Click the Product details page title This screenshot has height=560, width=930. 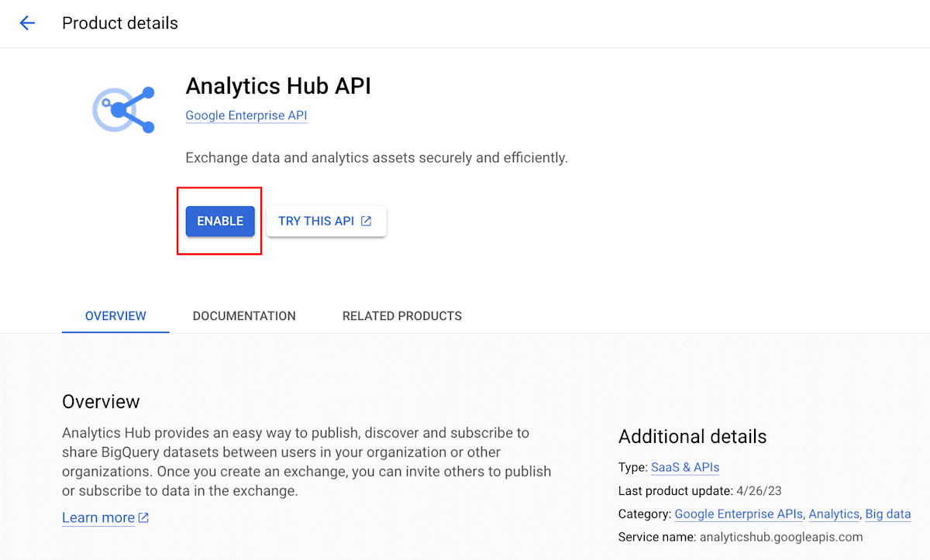[120, 23]
